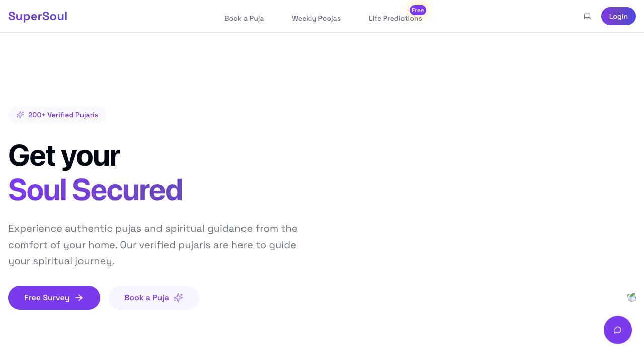Click the laptop theme icon in header
This screenshot has height=362, width=644.
pyautogui.click(x=587, y=16)
